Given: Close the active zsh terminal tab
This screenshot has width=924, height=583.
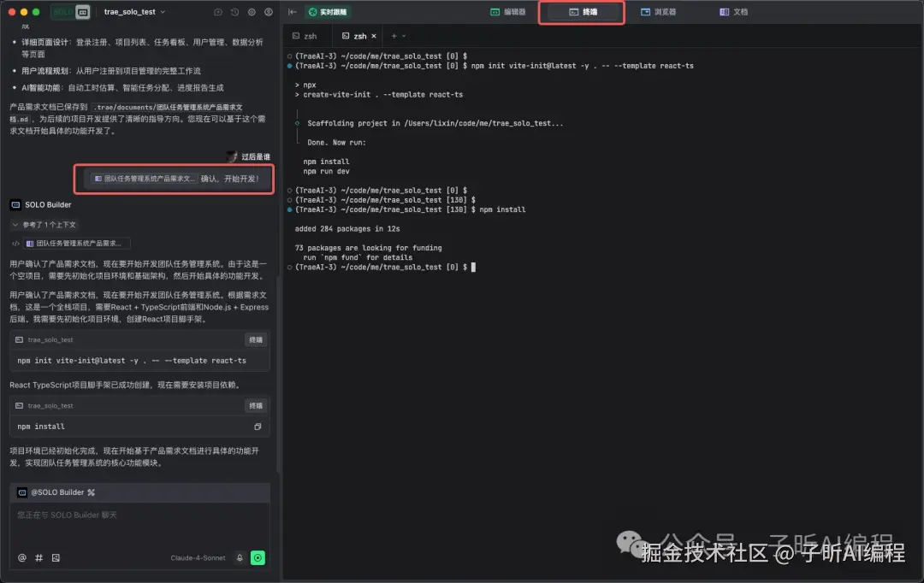Looking at the screenshot, I should click(x=374, y=36).
